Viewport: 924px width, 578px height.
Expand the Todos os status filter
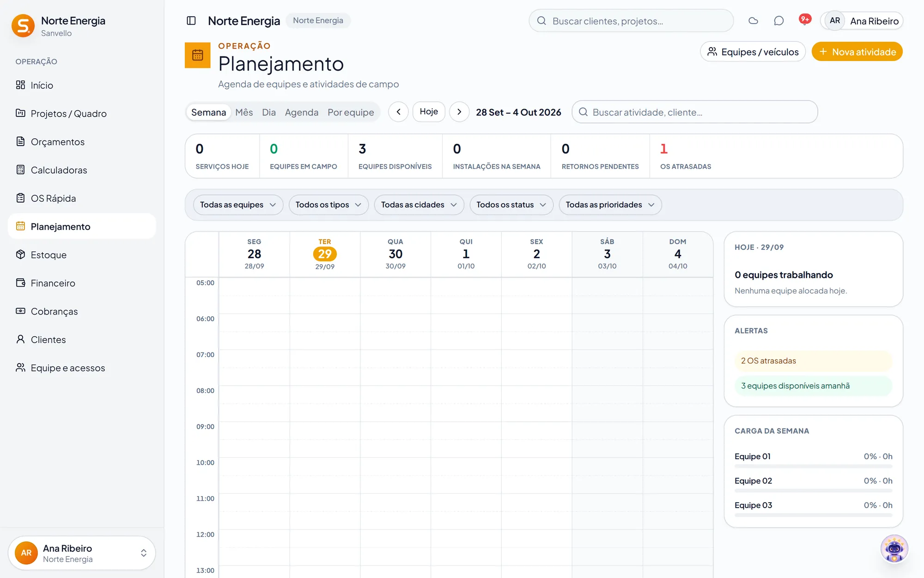click(511, 205)
